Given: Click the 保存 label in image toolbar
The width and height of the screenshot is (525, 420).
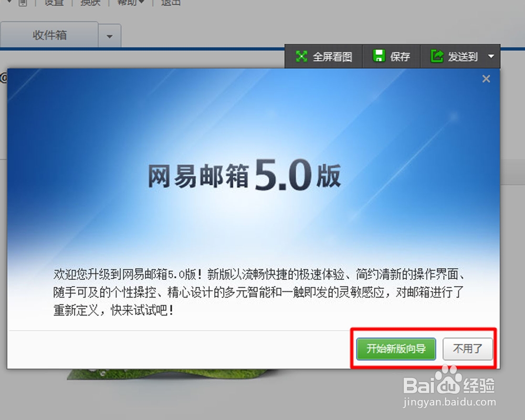Looking at the screenshot, I should (x=400, y=57).
